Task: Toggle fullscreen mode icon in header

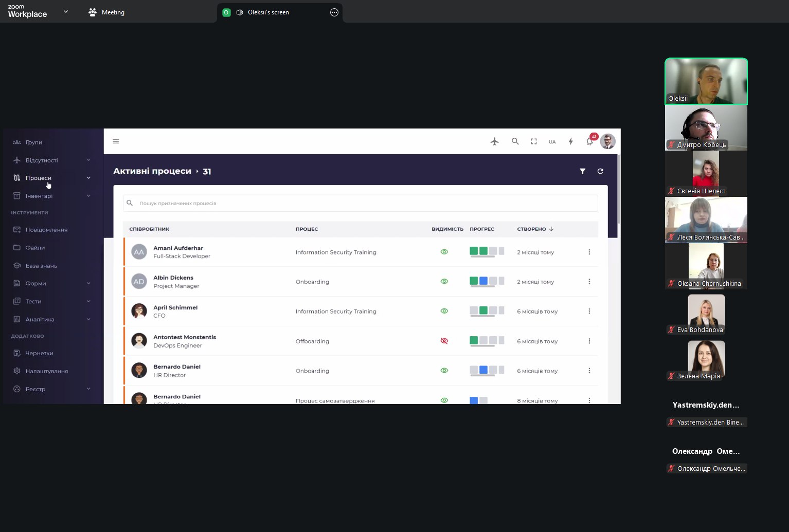Action: (x=534, y=141)
